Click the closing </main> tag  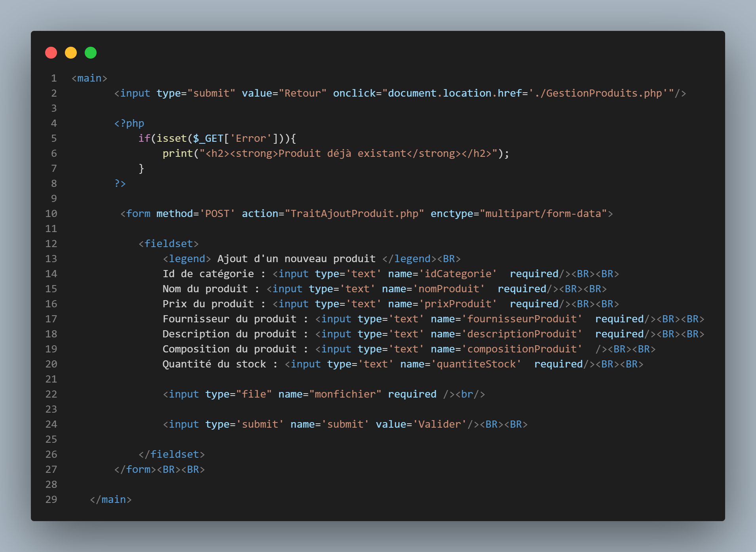[111, 500]
